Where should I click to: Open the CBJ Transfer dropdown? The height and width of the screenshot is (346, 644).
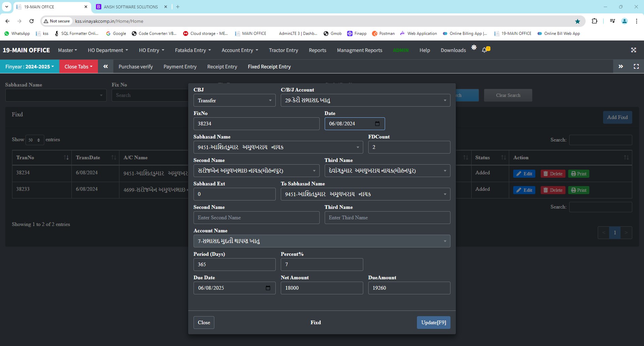tap(234, 100)
